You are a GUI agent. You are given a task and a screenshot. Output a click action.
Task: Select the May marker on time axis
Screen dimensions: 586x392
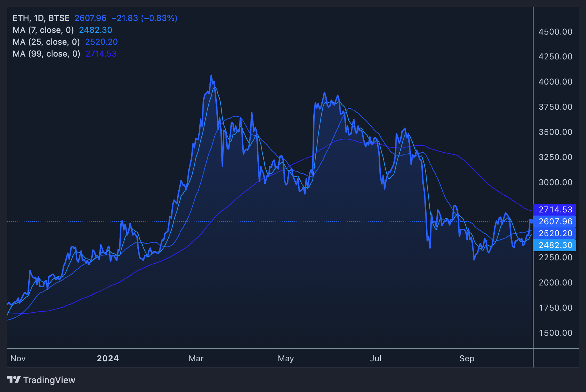[286, 358]
